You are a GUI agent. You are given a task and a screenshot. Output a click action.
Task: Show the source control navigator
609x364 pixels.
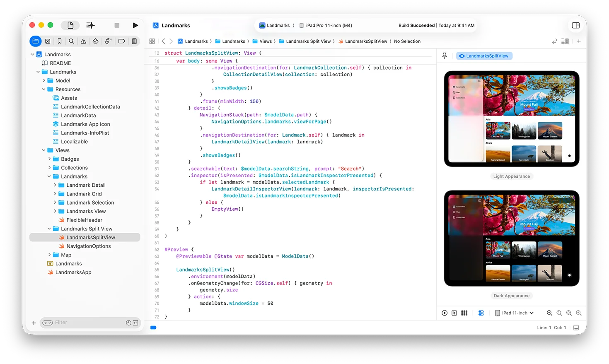[x=48, y=41]
